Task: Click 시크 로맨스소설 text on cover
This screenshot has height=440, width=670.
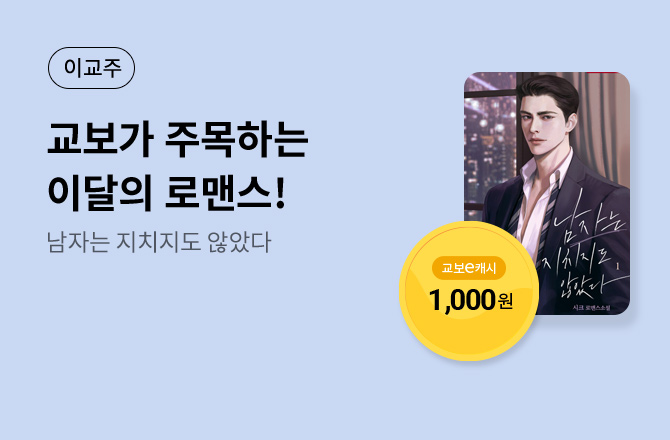Action: [x=591, y=307]
